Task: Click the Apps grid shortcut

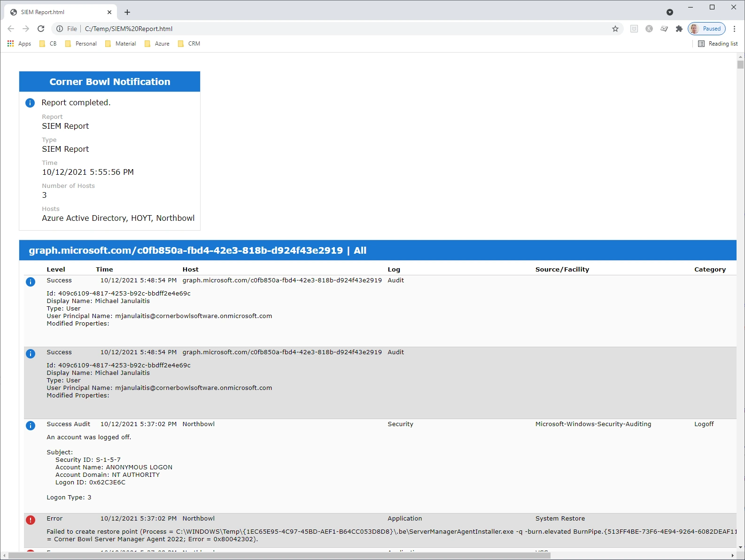Action: tap(19, 44)
